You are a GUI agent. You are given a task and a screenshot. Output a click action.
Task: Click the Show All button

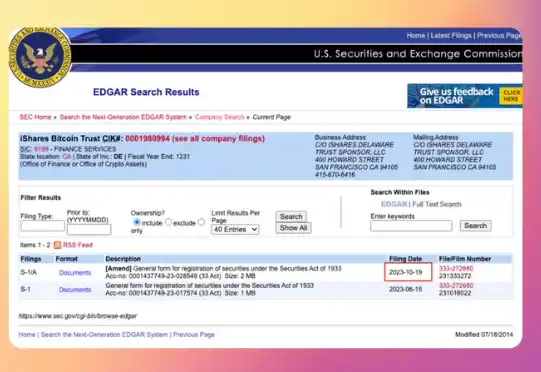(293, 228)
